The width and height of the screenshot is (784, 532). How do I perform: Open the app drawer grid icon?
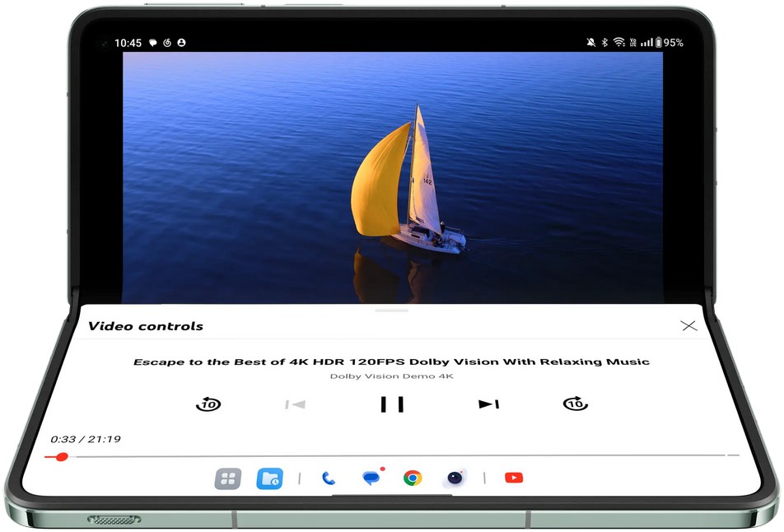coord(227,478)
